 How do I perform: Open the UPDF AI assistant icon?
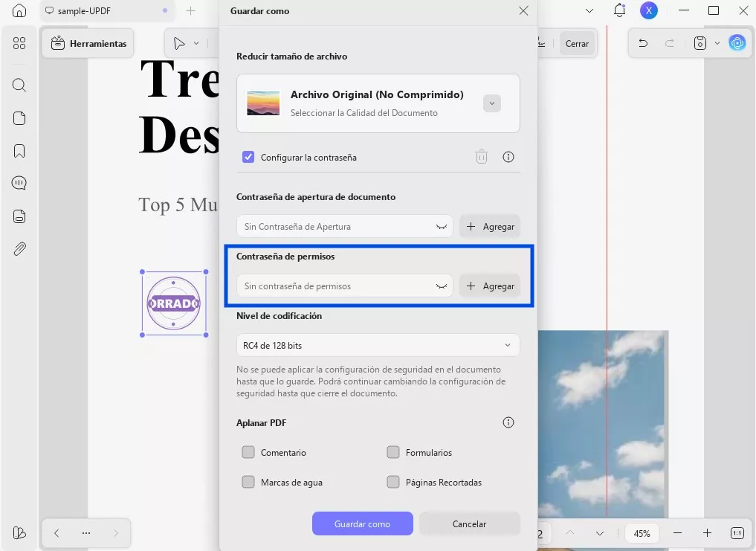click(737, 43)
